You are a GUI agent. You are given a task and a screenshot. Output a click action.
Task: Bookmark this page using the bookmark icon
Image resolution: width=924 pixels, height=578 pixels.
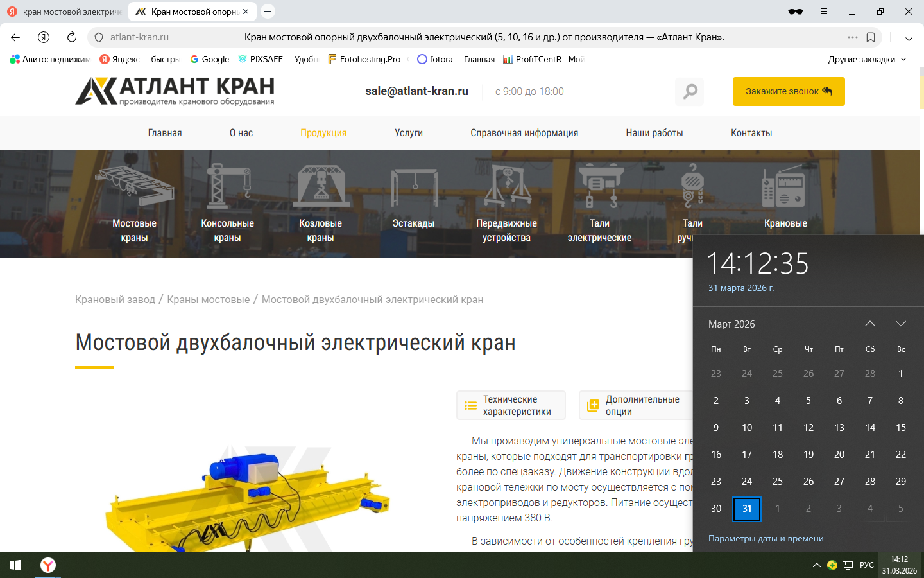pyautogui.click(x=871, y=37)
